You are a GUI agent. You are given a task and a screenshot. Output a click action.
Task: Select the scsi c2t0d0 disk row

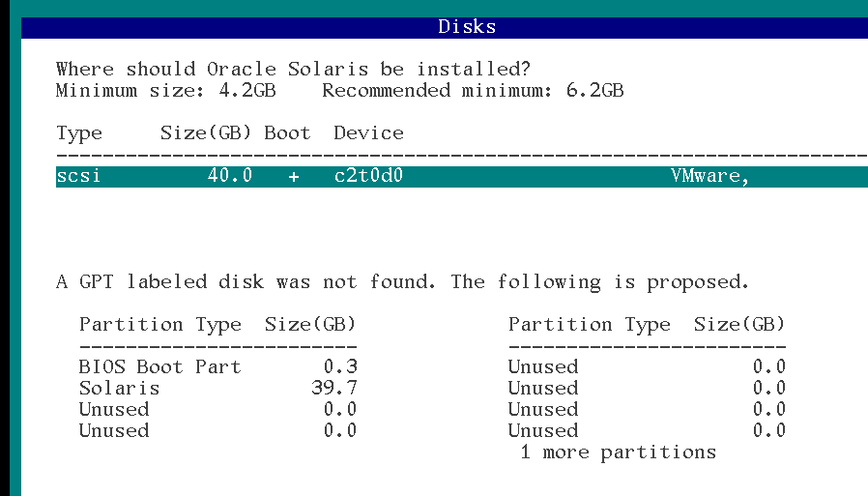[x=462, y=177]
